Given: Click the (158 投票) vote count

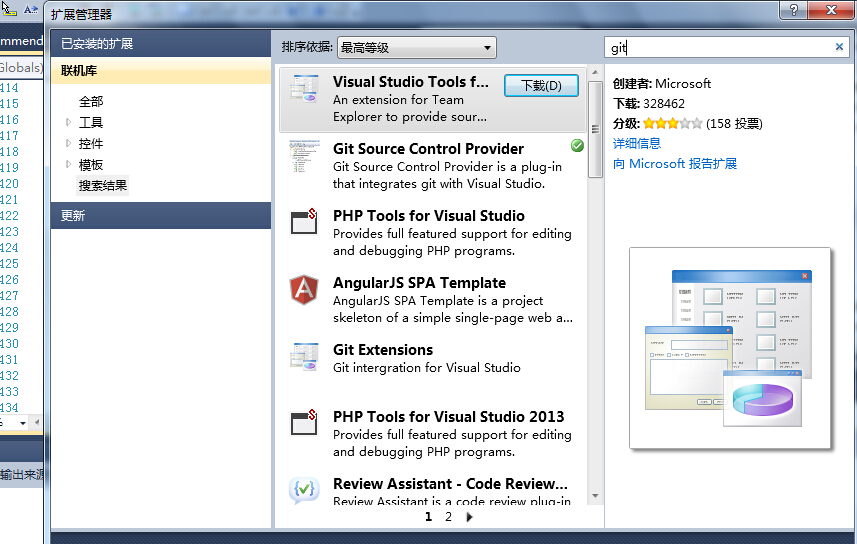Looking at the screenshot, I should pyautogui.click(x=734, y=124).
